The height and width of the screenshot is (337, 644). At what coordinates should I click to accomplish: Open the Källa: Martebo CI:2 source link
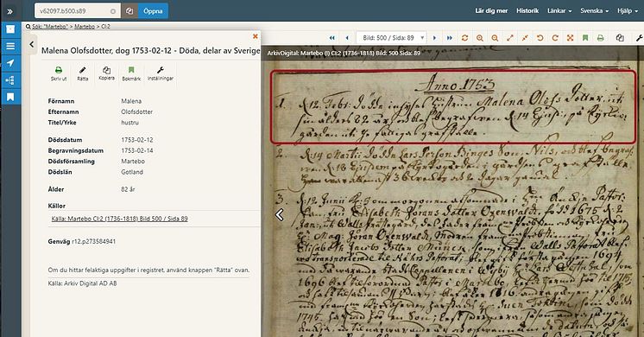click(x=119, y=219)
